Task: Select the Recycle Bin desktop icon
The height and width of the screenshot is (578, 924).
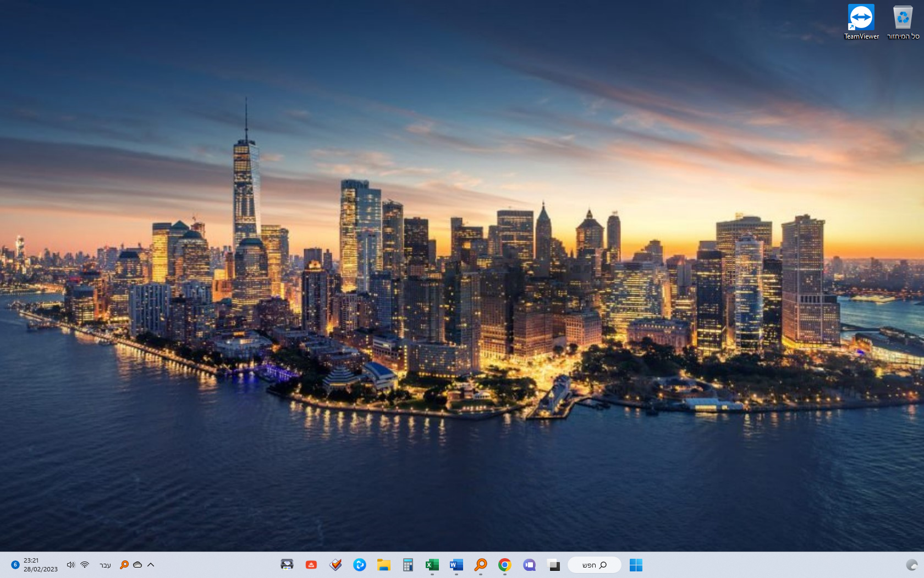Action: pyautogui.click(x=903, y=22)
